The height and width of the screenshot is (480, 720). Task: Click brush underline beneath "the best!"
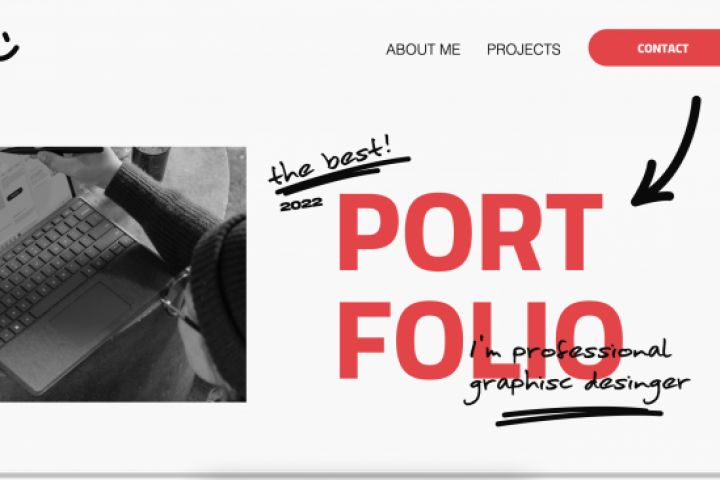[340, 176]
